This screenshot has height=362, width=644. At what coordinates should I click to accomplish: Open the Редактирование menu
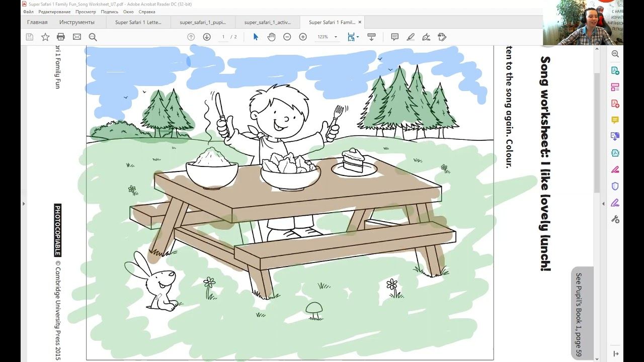click(x=54, y=12)
